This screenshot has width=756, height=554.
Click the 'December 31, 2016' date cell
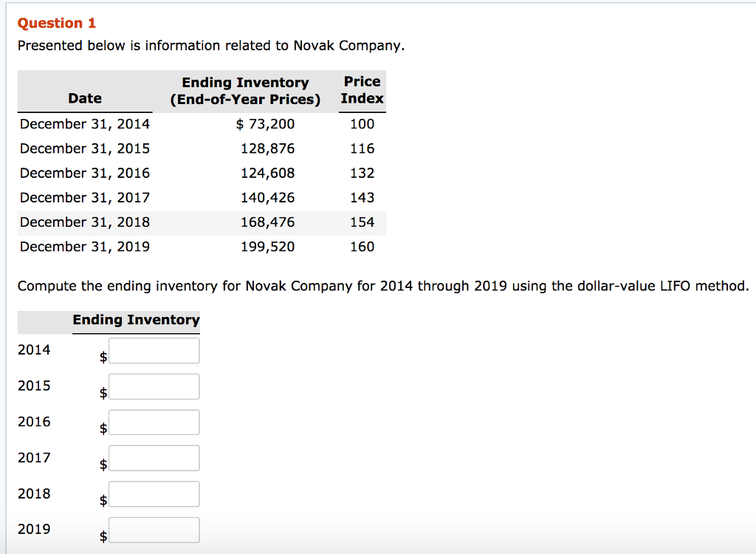click(x=85, y=174)
